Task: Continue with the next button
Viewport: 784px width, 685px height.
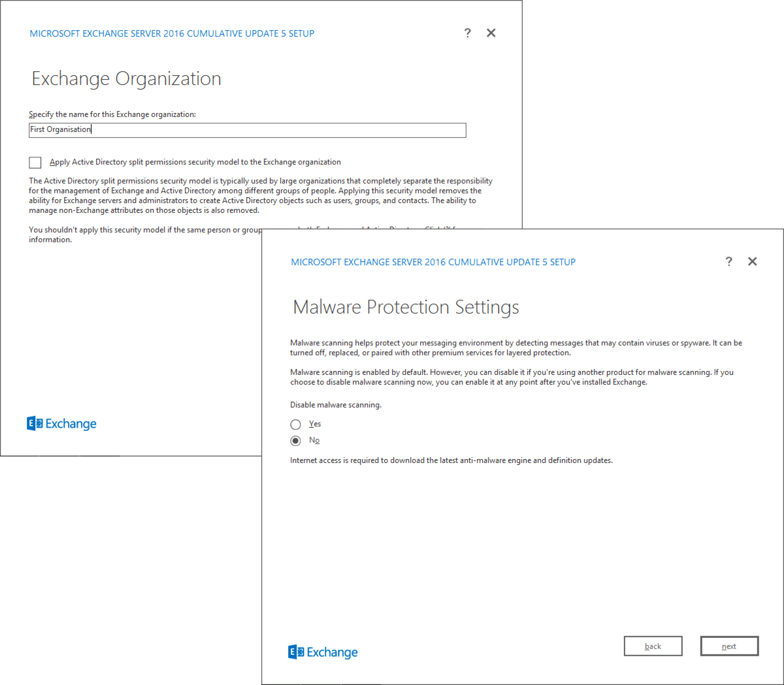Action: (729, 646)
